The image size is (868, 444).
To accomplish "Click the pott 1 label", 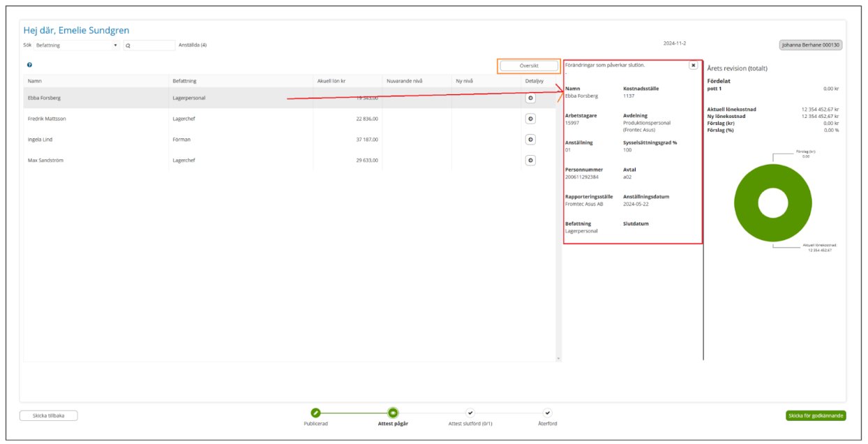I will 714,89.
